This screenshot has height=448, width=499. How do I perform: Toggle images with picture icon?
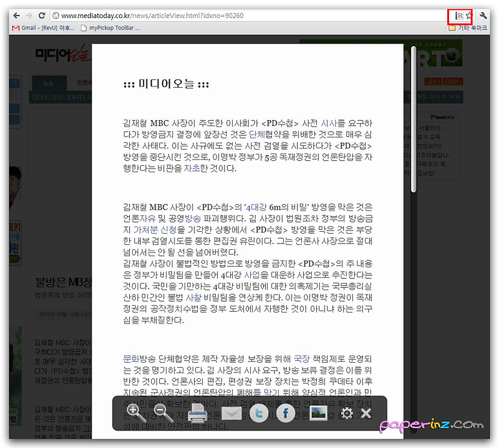(x=318, y=413)
